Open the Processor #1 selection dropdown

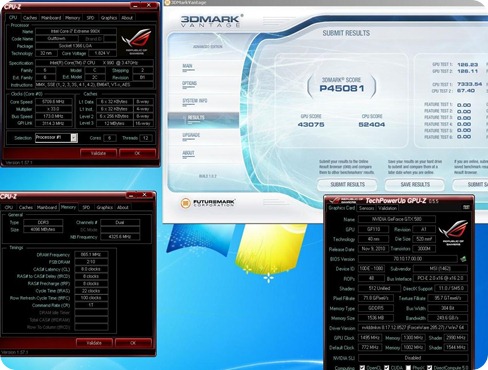click(74, 138)
